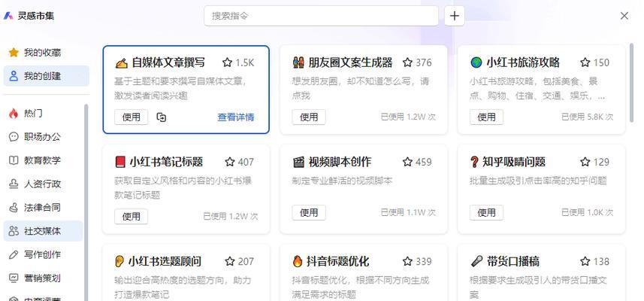Open the 朋友圈文案生成器 card title
This screenshot has height=301, width=644.
point(350,63)
